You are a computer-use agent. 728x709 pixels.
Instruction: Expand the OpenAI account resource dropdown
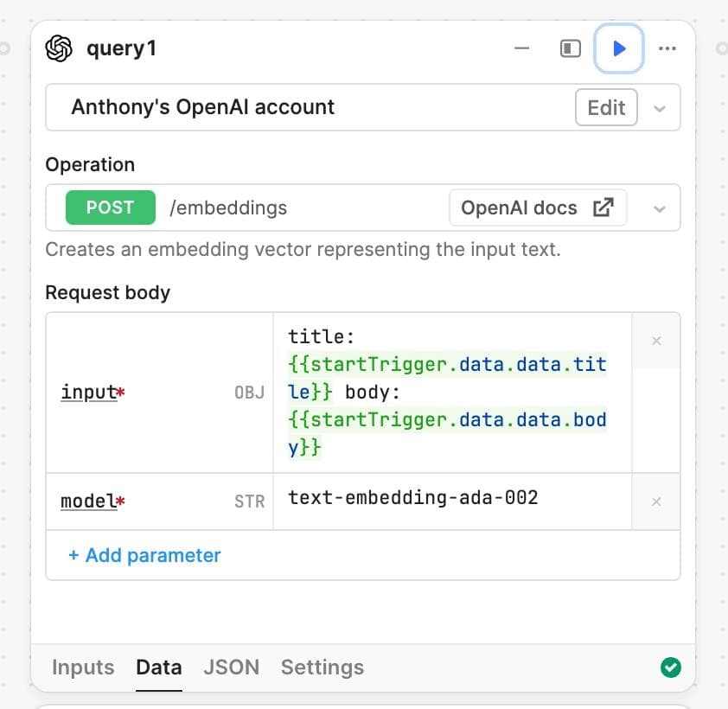click(660, 108)
